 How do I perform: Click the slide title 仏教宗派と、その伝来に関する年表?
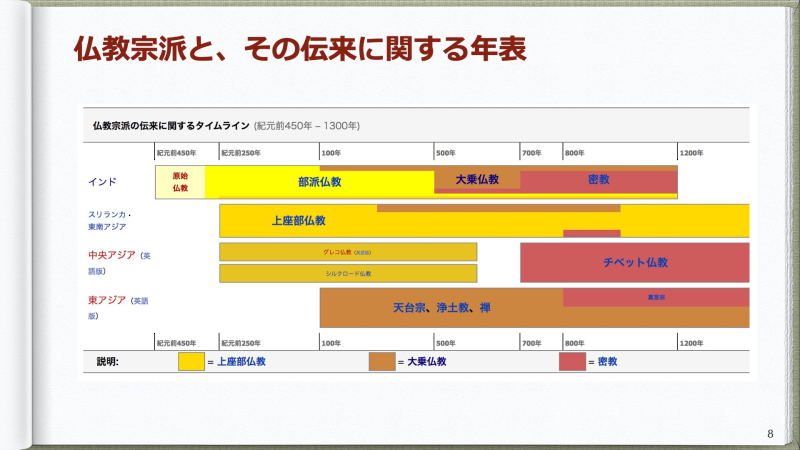300,47
